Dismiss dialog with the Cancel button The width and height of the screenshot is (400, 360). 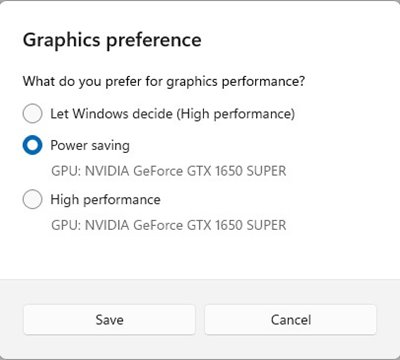coord(291,320)
